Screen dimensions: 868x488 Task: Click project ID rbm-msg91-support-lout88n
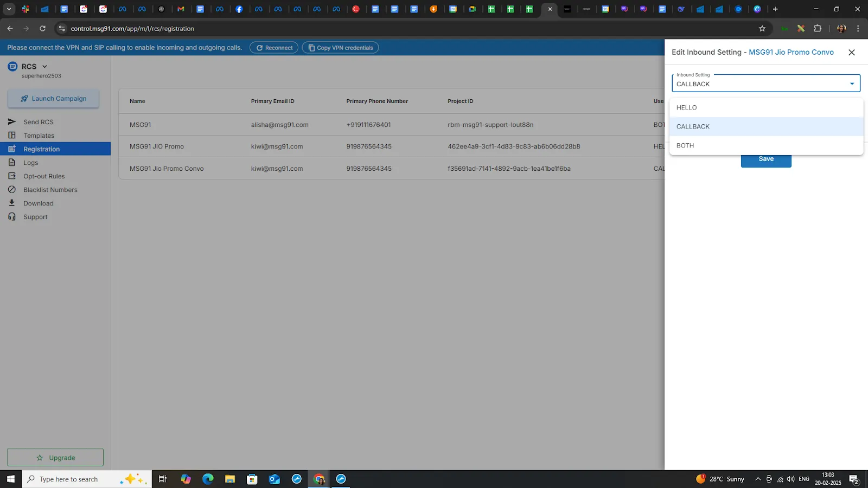coord(490,125)
